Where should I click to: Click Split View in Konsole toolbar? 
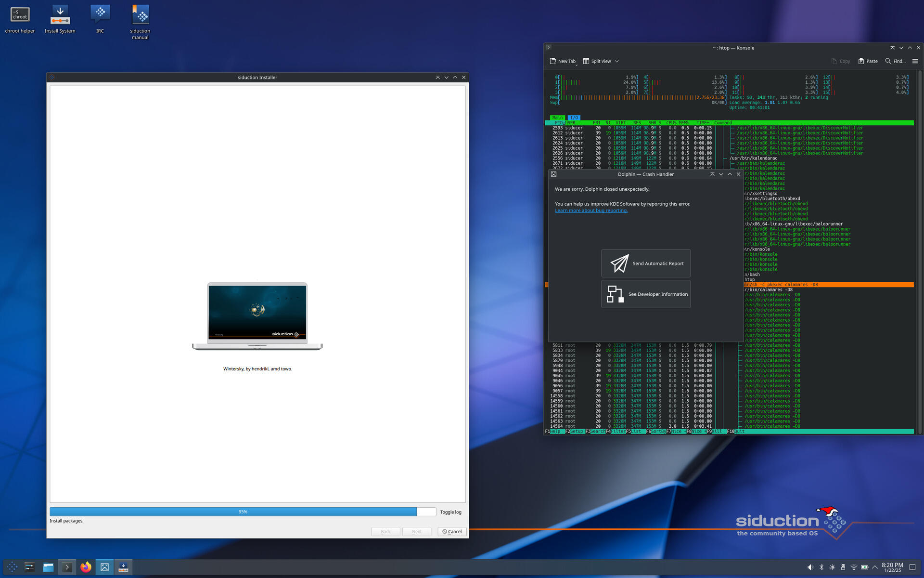(x=597, y=61)
